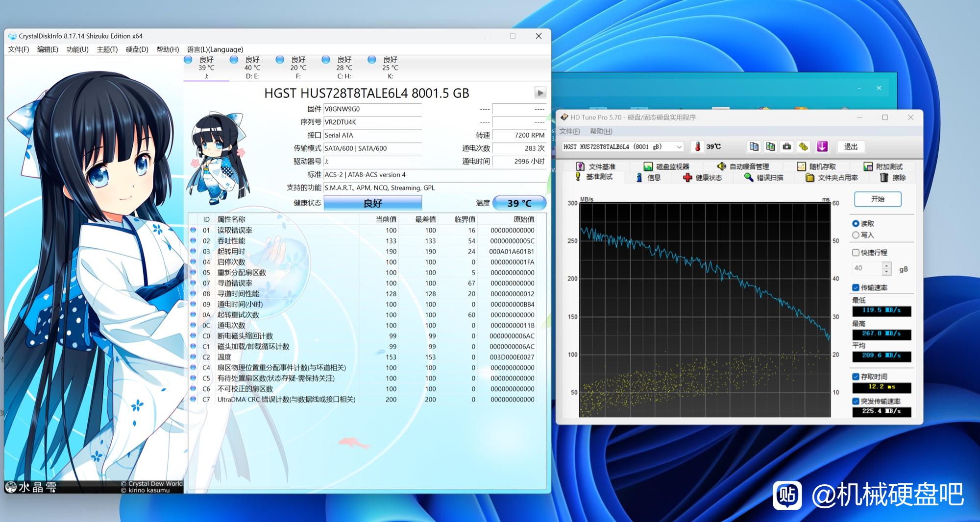Open the 文件夹占用率 tab in HD Tune
The width and height of the screenshot is (980, 522).
click(832, 178)
